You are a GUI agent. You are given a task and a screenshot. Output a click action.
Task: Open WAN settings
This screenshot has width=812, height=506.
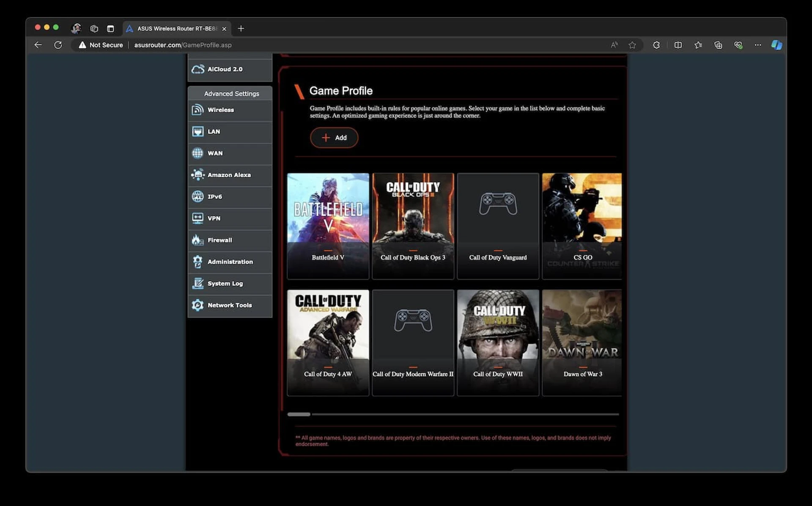point(230,153)
